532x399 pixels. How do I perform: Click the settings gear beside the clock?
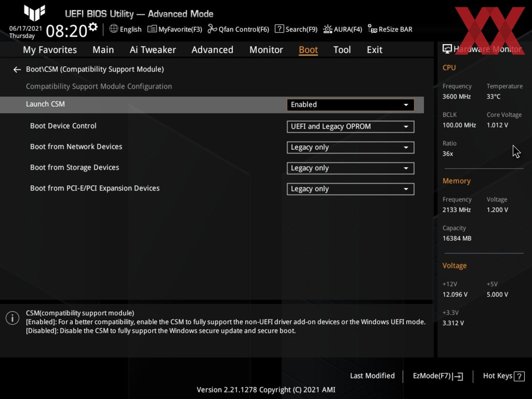coord(93,27)
